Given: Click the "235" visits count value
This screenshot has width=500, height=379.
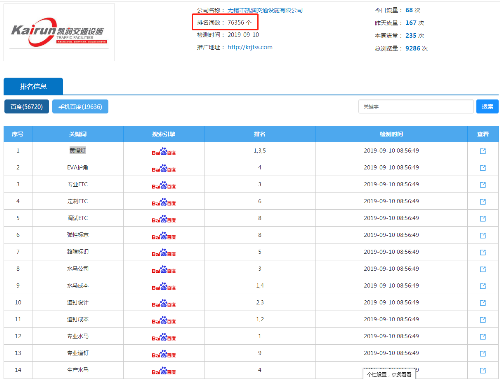Looking at the screenshot, I should click(411, 35).
